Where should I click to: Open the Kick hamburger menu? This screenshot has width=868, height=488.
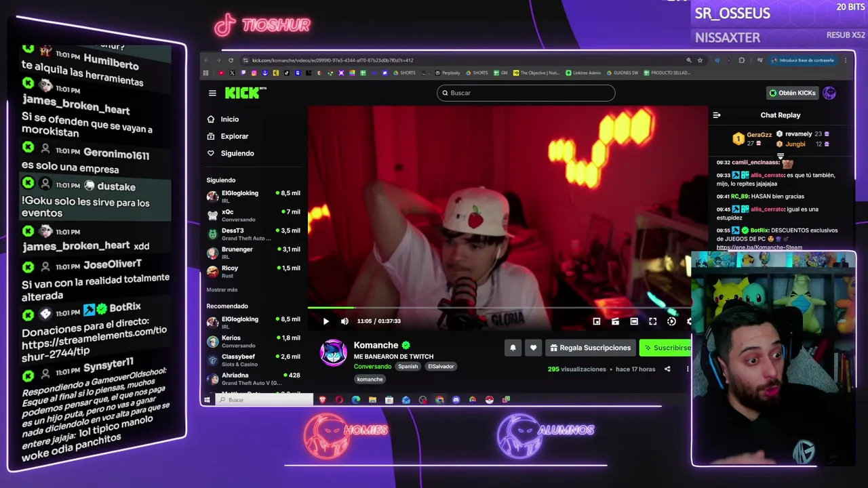[212, 94]
